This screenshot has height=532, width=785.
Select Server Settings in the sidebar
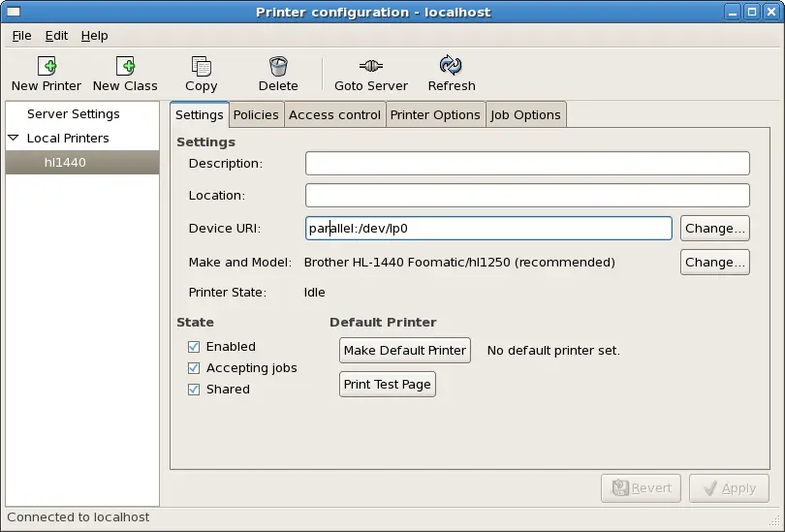click(x=74, y=114)
